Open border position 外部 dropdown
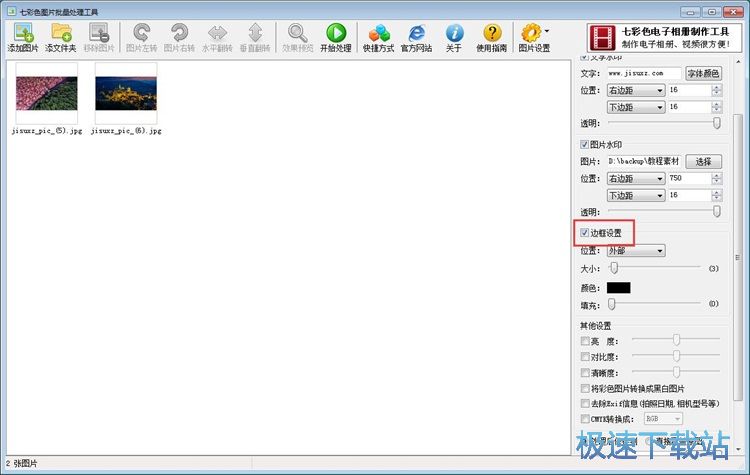 [x=636, y=251]
